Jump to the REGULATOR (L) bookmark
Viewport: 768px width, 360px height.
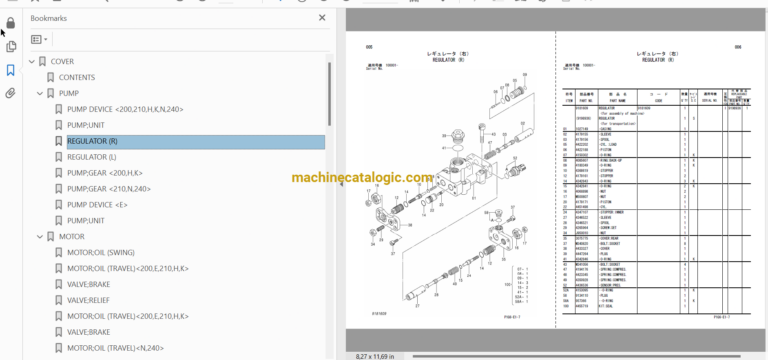point(92,157)
